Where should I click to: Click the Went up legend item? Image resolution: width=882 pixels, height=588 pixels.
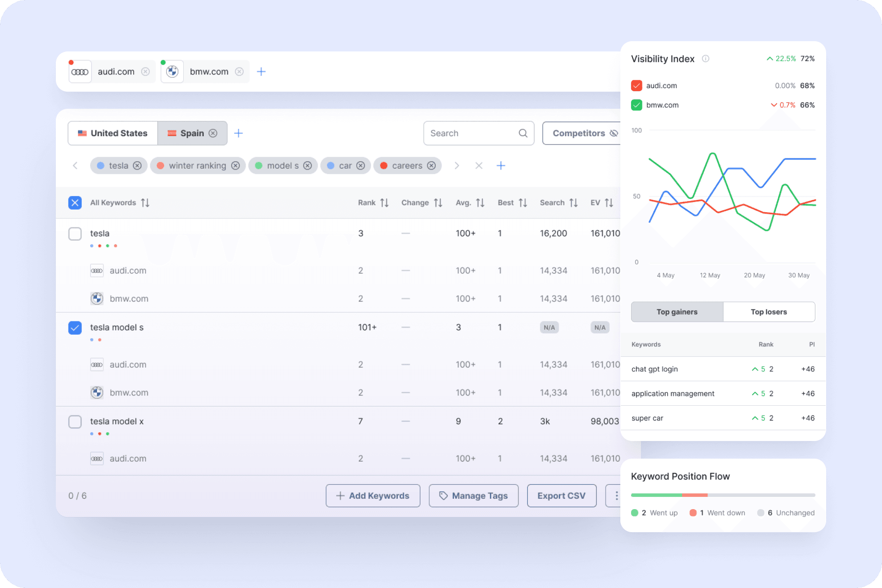655,513
